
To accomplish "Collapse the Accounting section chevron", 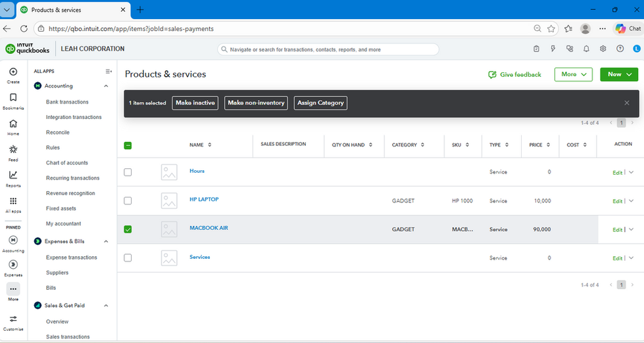I will [x=106, y=86].
